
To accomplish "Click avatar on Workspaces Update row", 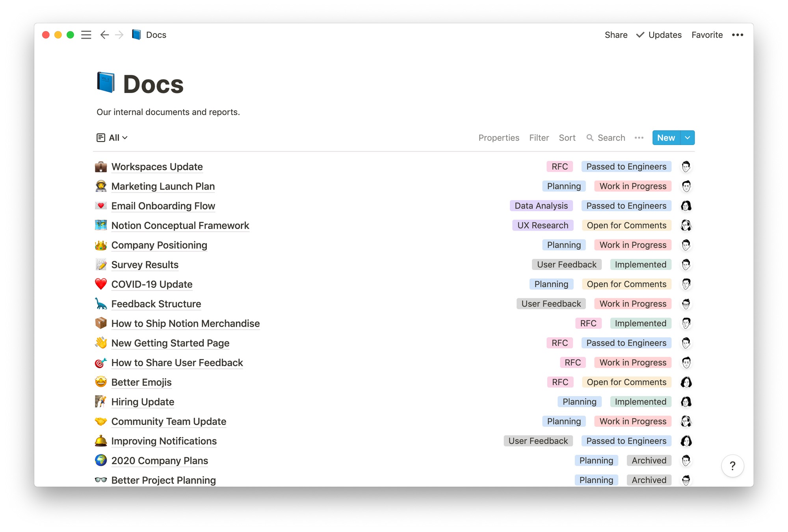I will [686, 167].
